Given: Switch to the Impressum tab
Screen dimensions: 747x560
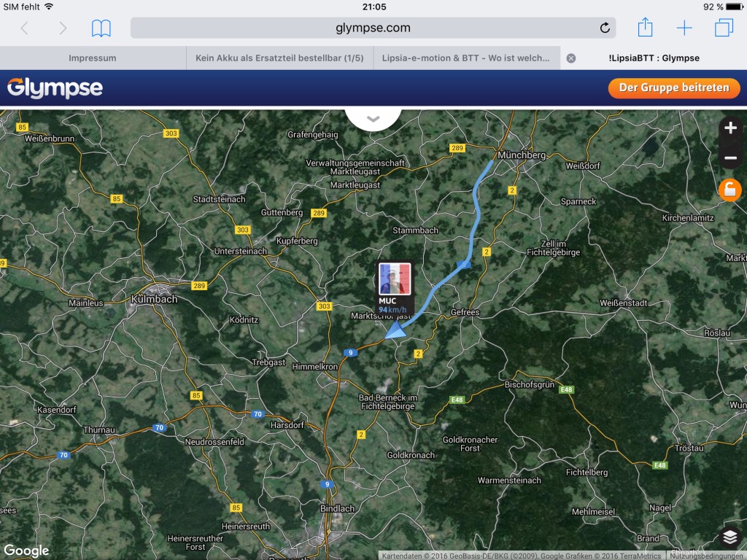Looking at the screenshot, I should 93,58.
